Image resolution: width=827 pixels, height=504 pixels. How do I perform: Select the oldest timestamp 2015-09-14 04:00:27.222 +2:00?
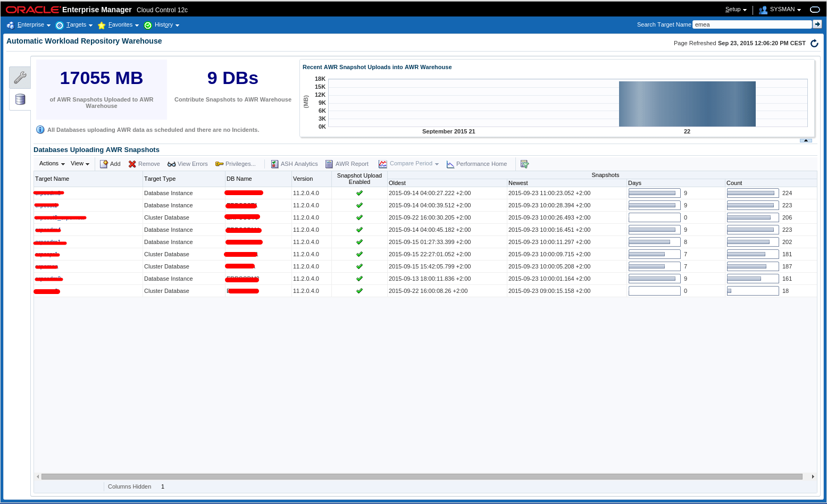pos(430,193)
